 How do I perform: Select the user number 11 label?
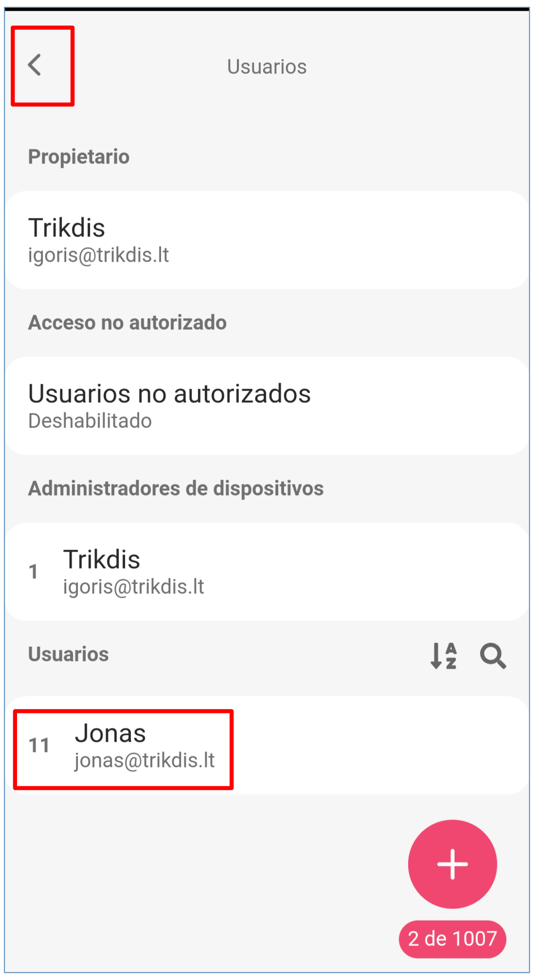coord(39,746)
